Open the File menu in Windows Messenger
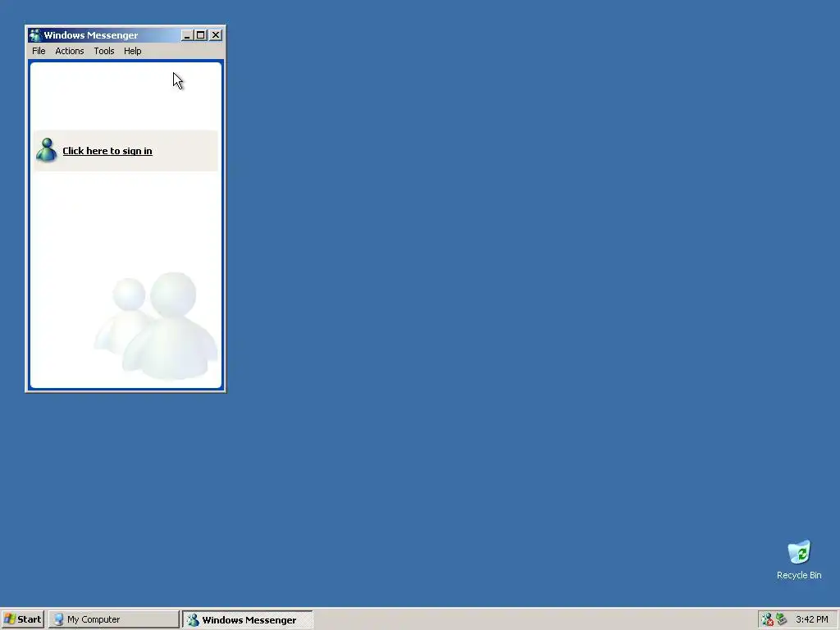Image resolution: width=840 pixels, height=630 pixels. [39, 51]
